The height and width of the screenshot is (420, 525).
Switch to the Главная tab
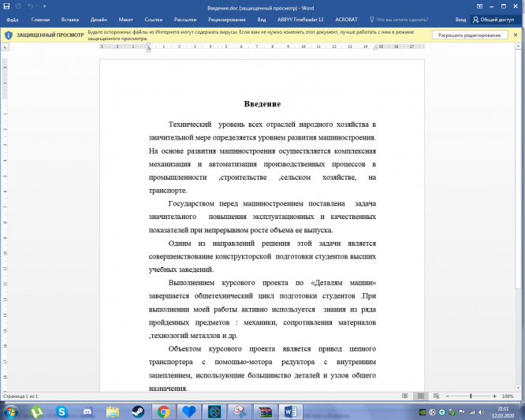point(40,20)
